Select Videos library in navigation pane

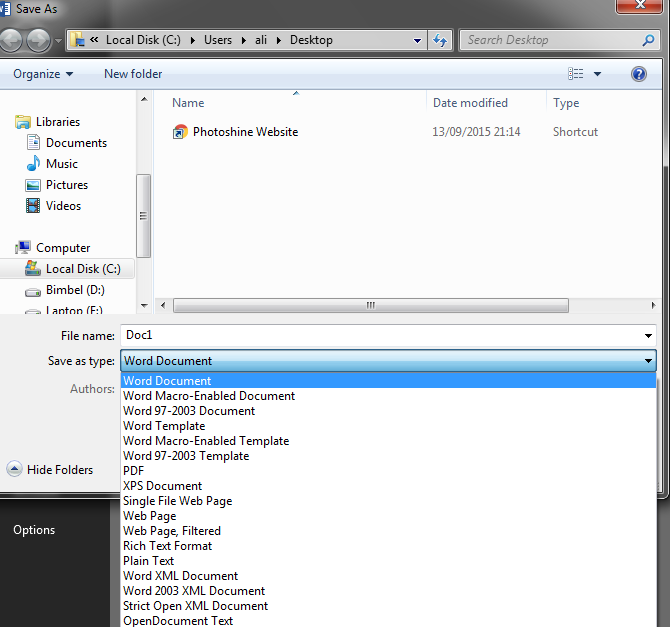point(63,206)
